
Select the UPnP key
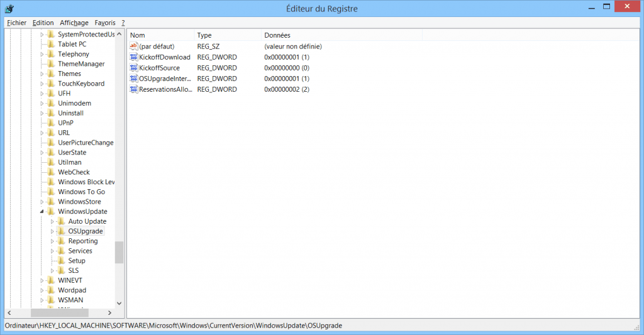[65, 123]
